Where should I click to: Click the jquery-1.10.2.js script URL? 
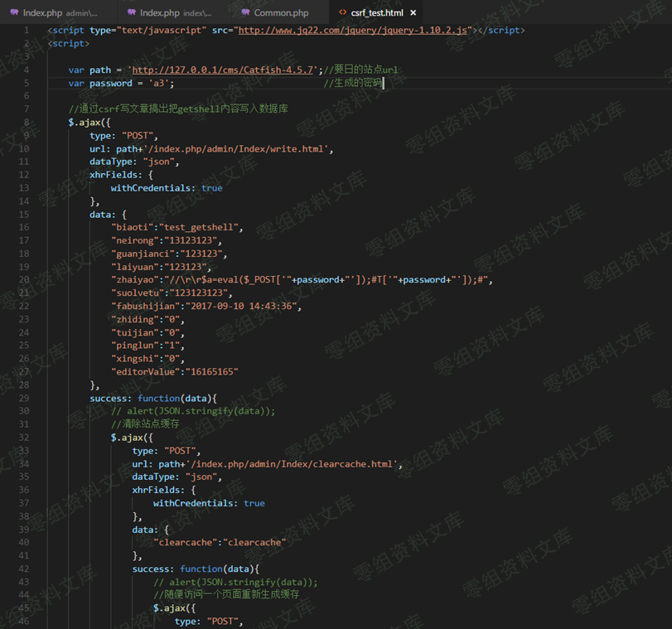[354, 30]
